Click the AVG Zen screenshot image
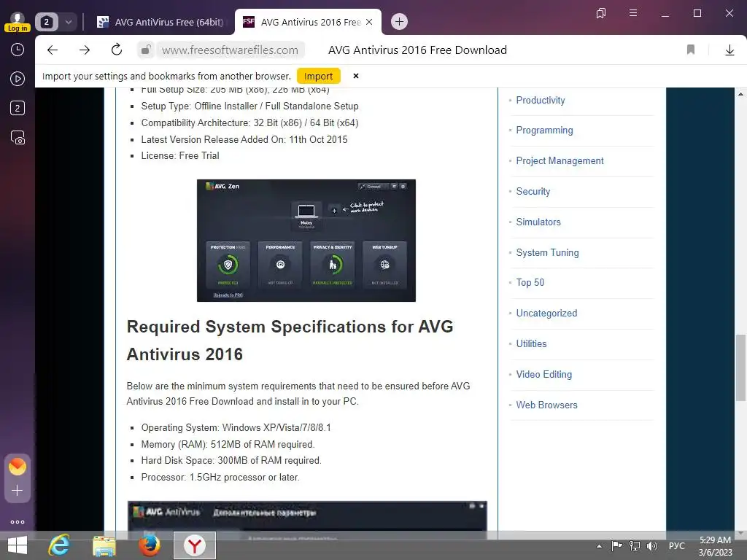Image resolution: width=747 pixels, height=560 pixels. [306, 241]
